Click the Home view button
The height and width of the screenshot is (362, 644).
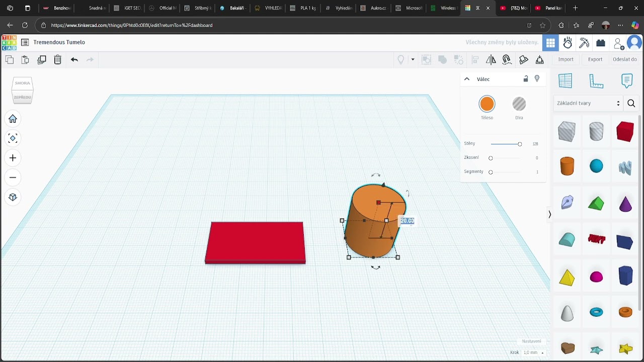coord(13,119)
